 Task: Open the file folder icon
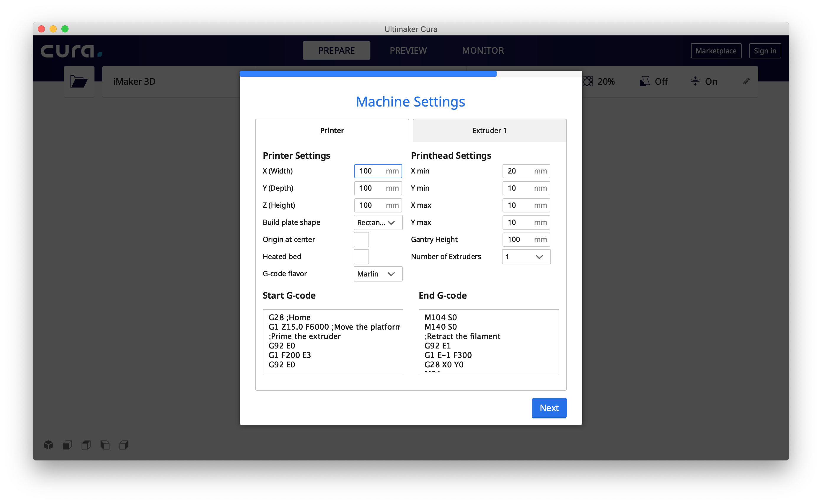(79, 81)
